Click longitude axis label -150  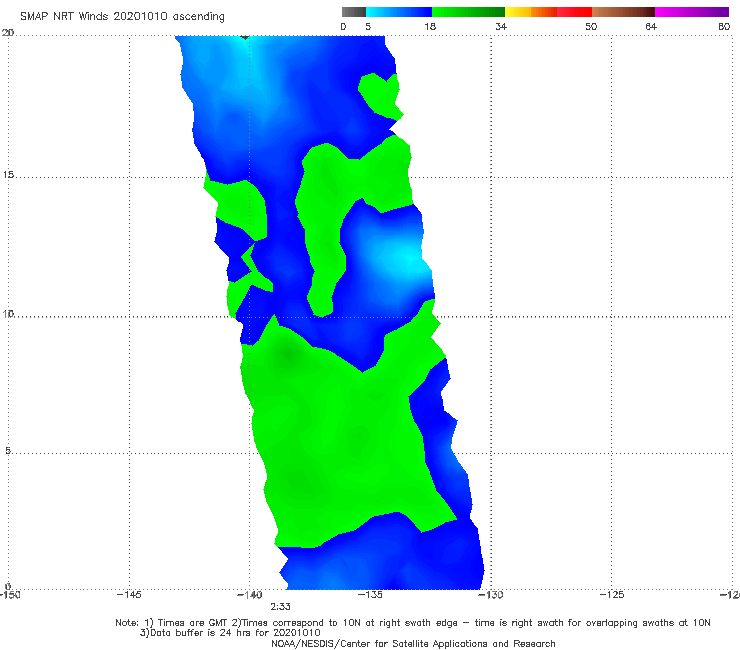[x=10, y=595]
